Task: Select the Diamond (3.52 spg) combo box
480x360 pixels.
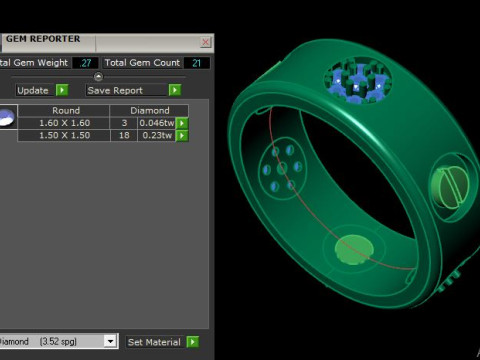Action: pos(59,341)
